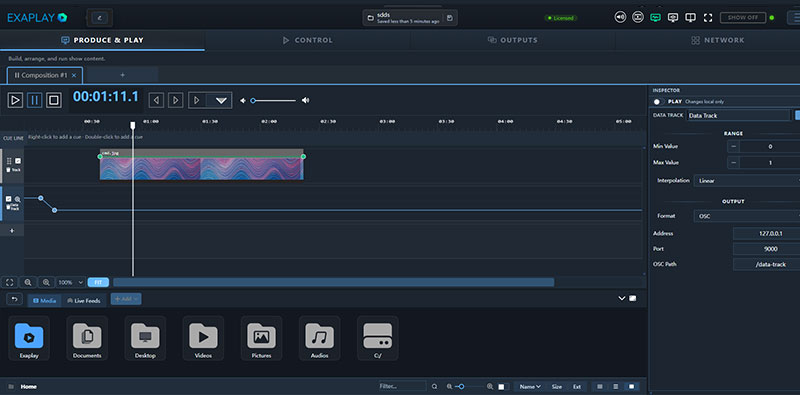This screenshot has width=800, height=395.
Task: Add a new composition tab
Action: (122, 75)
